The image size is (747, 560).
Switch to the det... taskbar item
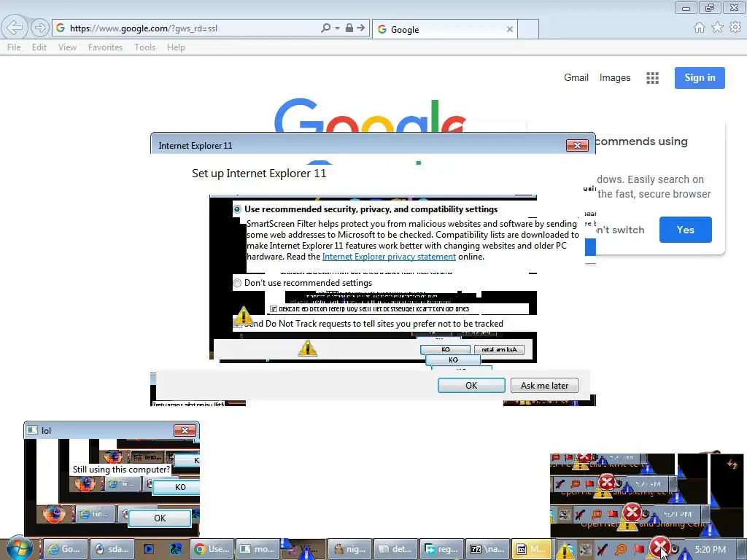396,549
